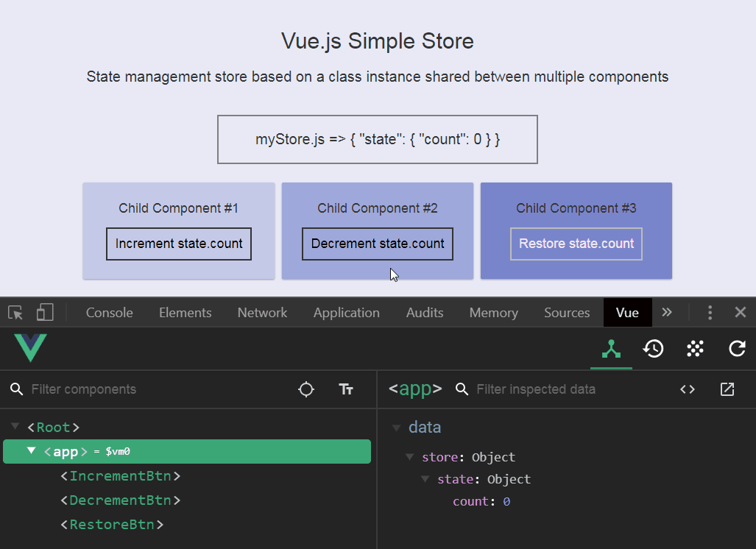Click the store property name
The height and width of the screenshot is (549, 756).
pyautogui.click(x=439, y=457)
